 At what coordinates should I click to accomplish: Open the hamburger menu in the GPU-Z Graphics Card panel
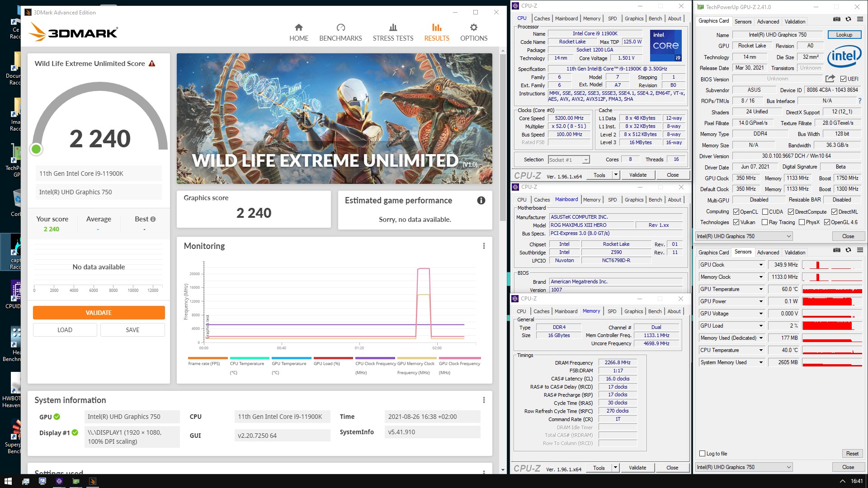(860, 19)
